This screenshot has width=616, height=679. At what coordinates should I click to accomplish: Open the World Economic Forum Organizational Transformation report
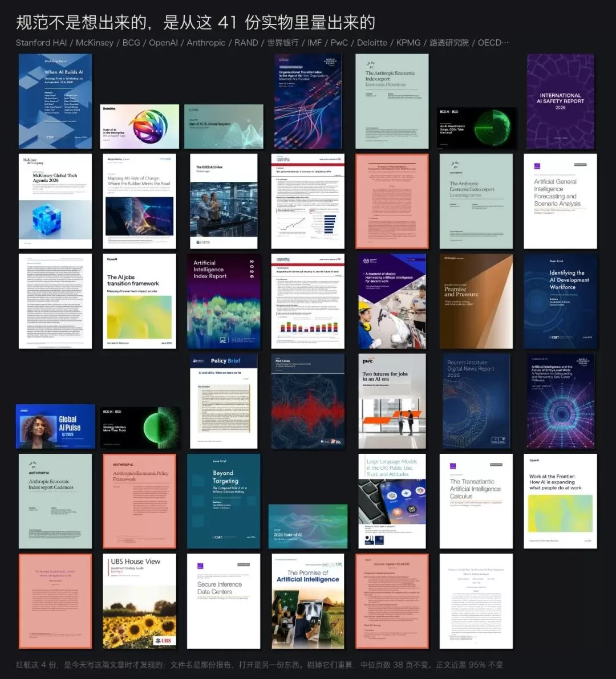[x=308, y=101]
